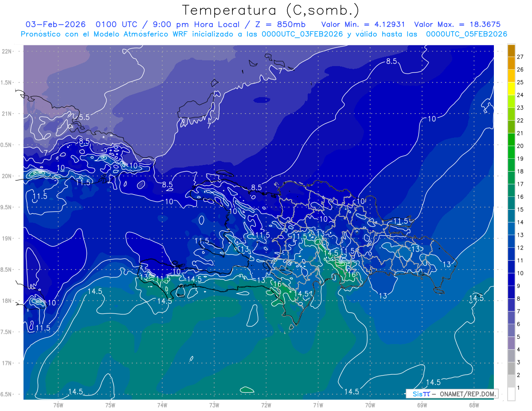Image resolution: width=532 pixels, height=411 pixels.
Task: Click the "71W" longitude axis label
Action: click(318, 405)
